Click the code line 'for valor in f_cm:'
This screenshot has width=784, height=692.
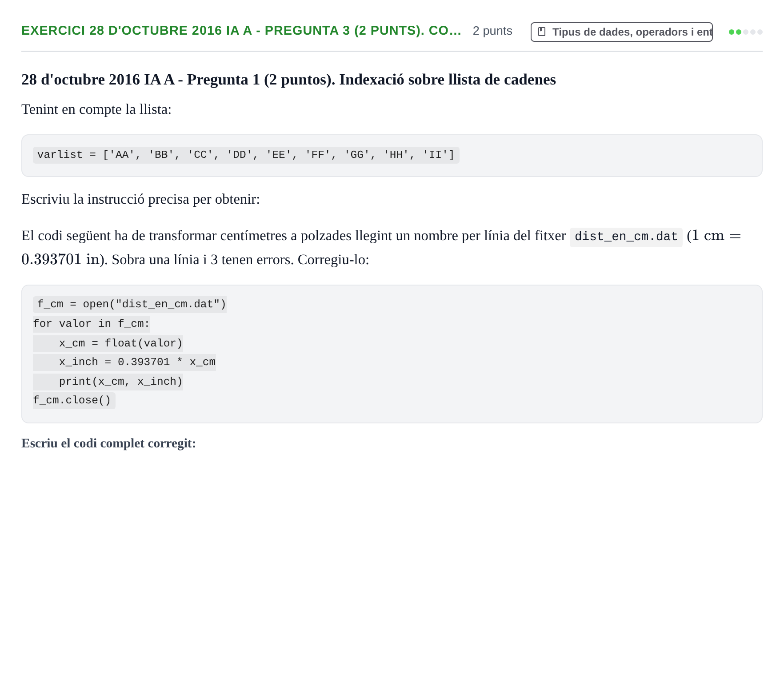tap(92, 324)
